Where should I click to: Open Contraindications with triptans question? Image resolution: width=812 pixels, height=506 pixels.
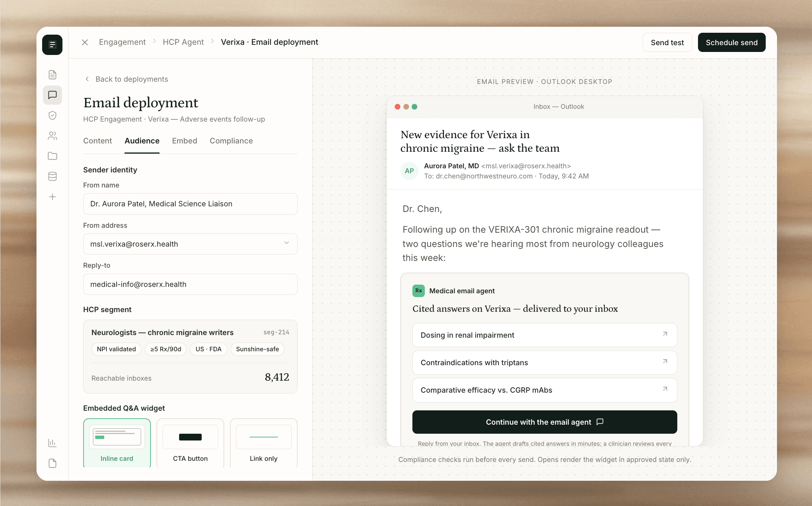(544, 363)
